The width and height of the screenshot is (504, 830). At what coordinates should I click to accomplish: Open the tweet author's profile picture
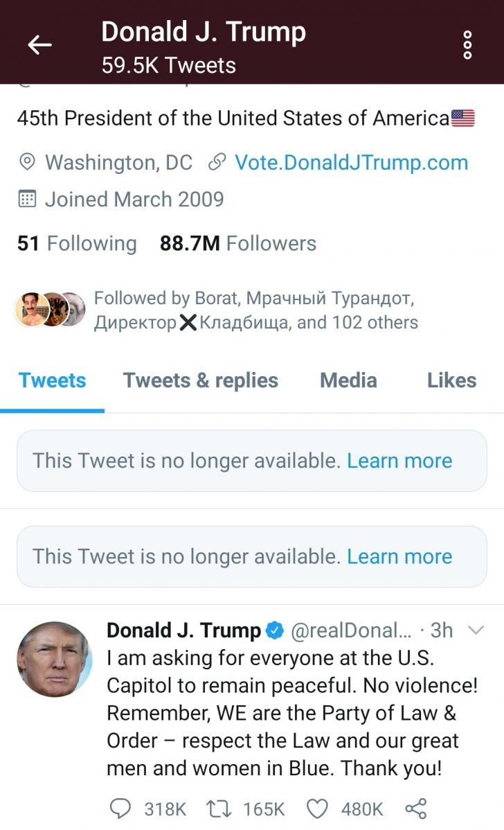click(55, 659)
